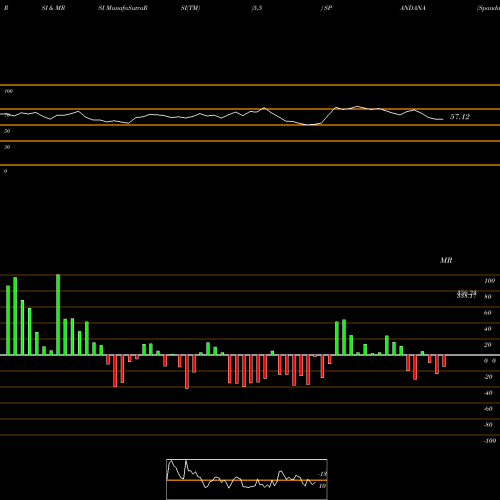Click the SI(TM) header text
This screenshot has height=500, width=500.
(190, 8)
